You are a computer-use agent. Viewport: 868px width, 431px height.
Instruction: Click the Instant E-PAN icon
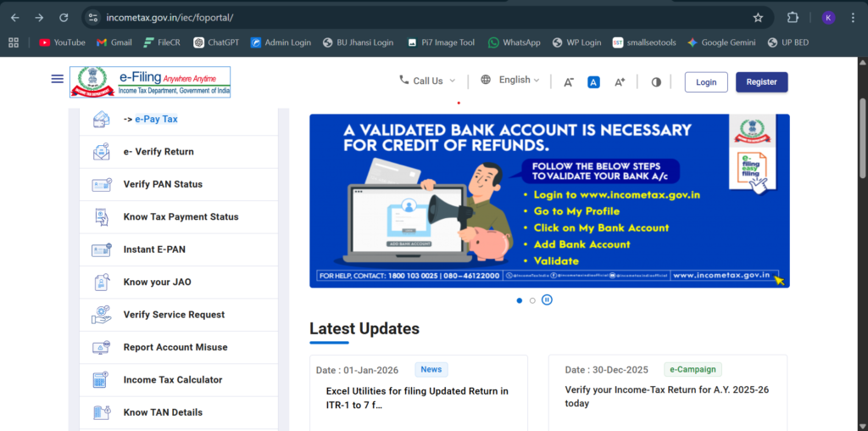(x=102, y=249)
